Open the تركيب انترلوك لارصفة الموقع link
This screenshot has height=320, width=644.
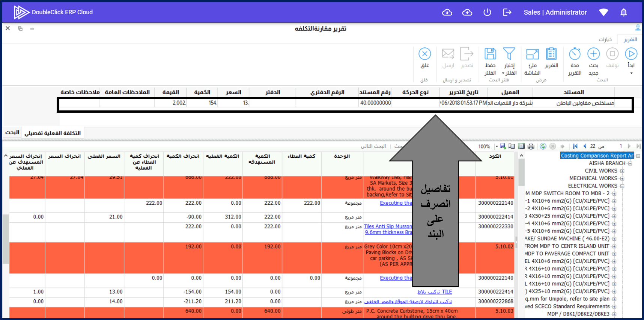(408, 302)
